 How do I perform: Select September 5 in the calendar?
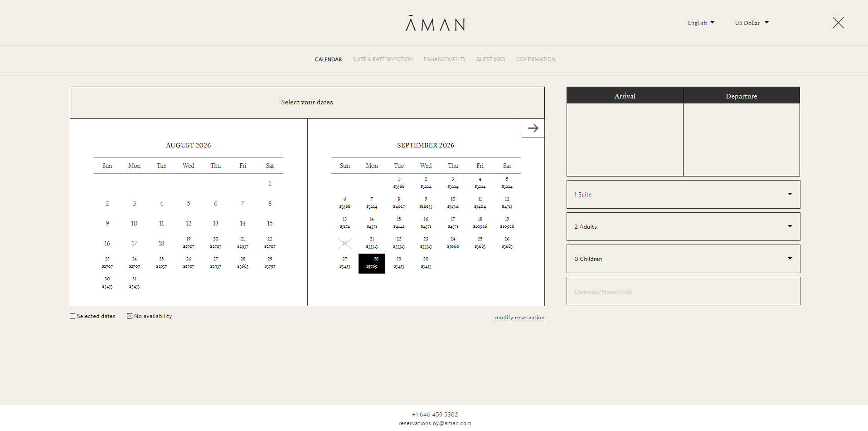click(507, 183)
